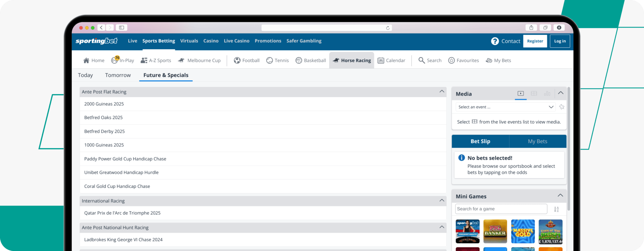Screen dimensions: 644x251
Task: Open the Bet Slip tab
Action: tap(480, 141)
